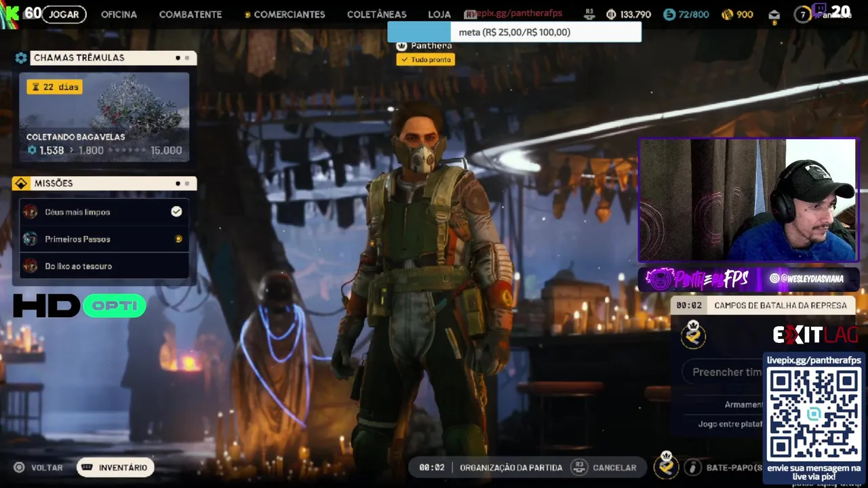Click the Primeiros Passos yellow status marker
Screen dimensions: 868x488
178,239
